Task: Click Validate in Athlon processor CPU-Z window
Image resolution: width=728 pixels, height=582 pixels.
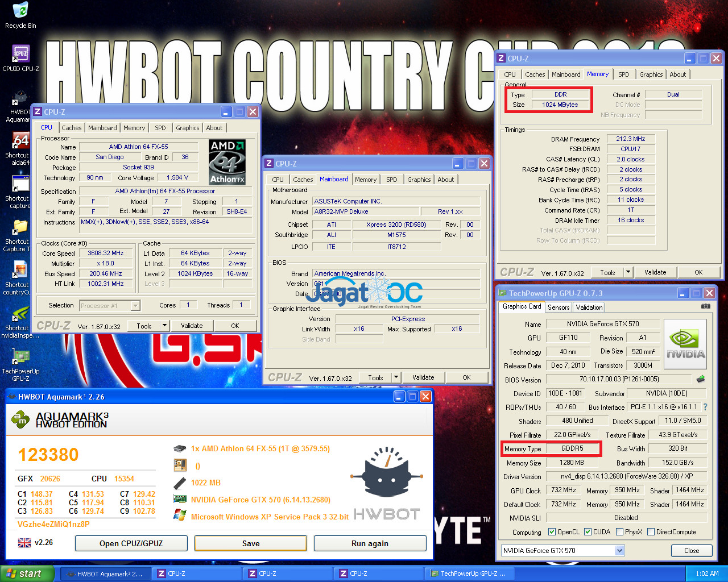Action: point(192,326)
